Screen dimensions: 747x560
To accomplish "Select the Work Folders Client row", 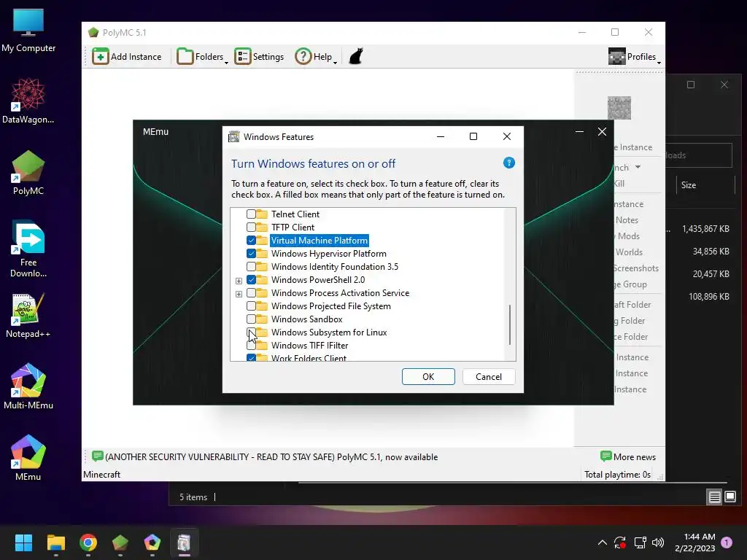I will click(x=309, y=358).
